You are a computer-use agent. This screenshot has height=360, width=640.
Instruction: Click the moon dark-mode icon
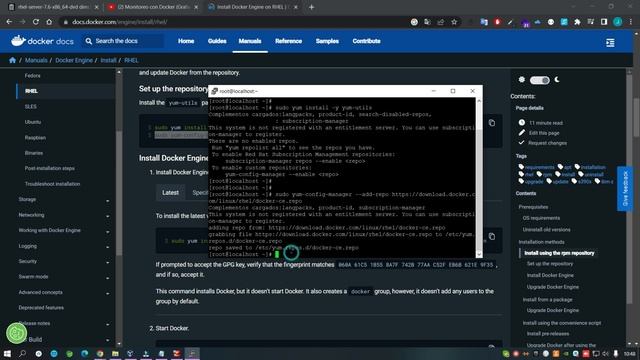tap(557, 80)
